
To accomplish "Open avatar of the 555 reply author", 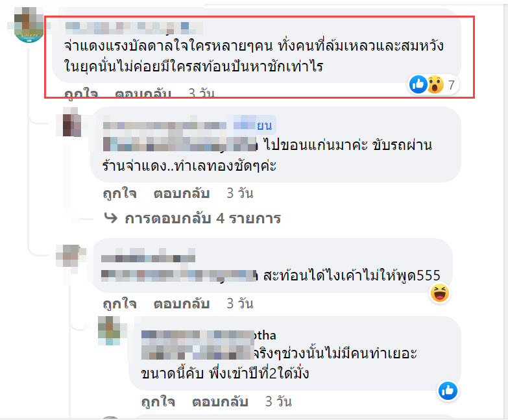I will pyautogui.click(x=71, y=256).
